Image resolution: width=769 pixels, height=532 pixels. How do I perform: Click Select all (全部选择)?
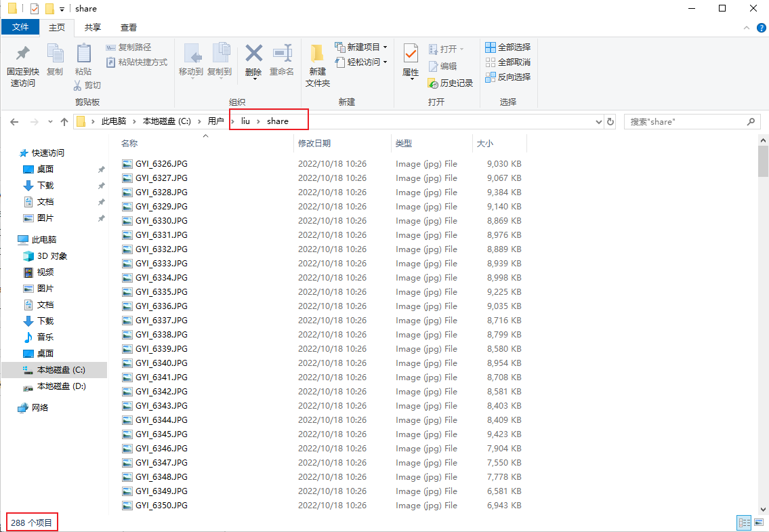[x=507, y=47]
